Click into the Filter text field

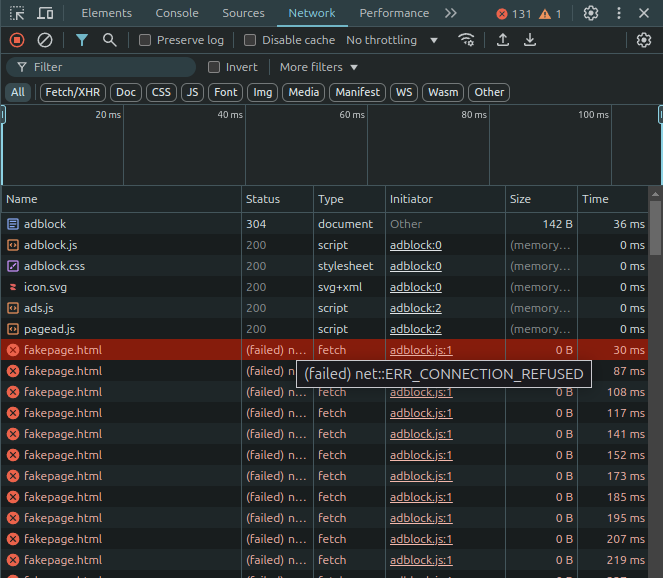(101, 67)
